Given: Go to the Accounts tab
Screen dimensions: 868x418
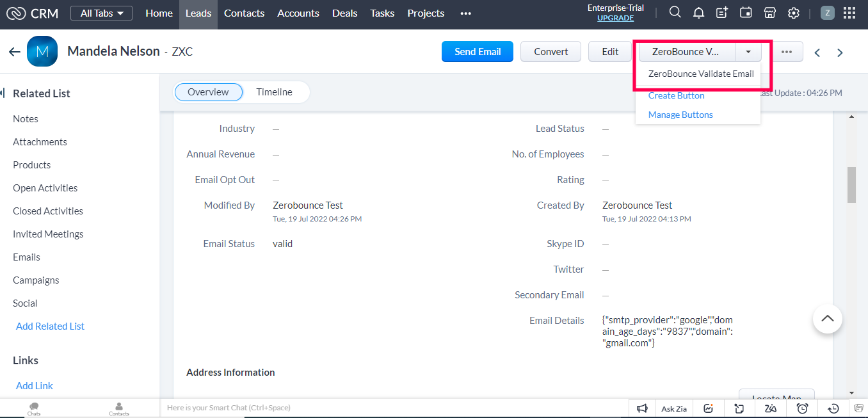Looking at the screenshot, I should [x=298, y=13].
